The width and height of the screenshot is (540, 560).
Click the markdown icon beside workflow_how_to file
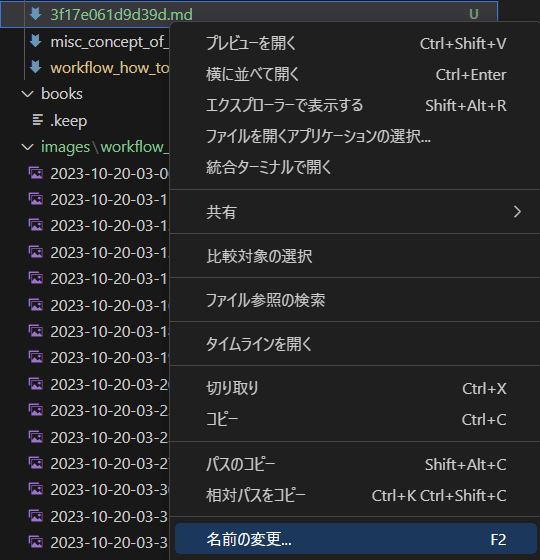coord(35,67)
